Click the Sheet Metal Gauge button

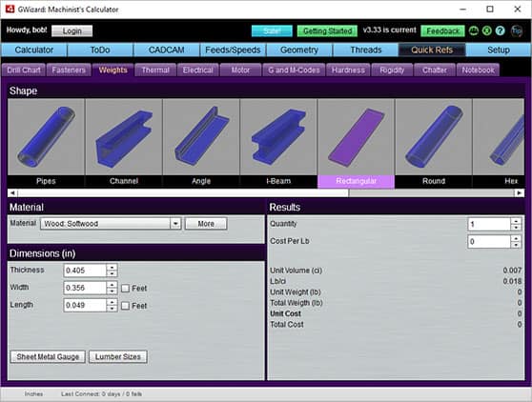tap(48, 356)
